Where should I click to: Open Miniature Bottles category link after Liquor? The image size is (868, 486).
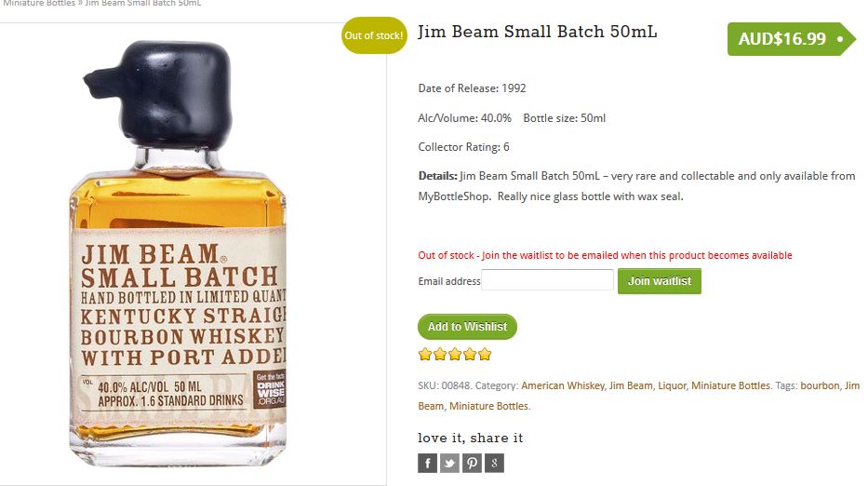pyautogui.click(x=730, y=385)
